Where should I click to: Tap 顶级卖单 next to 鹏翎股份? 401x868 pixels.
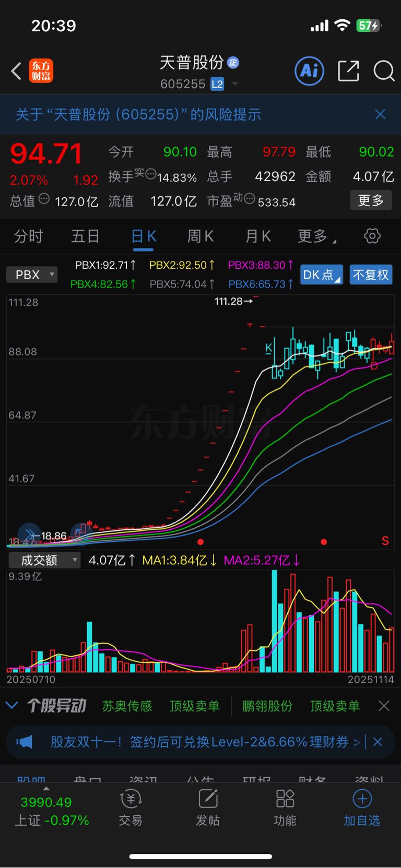coord(335,706)
